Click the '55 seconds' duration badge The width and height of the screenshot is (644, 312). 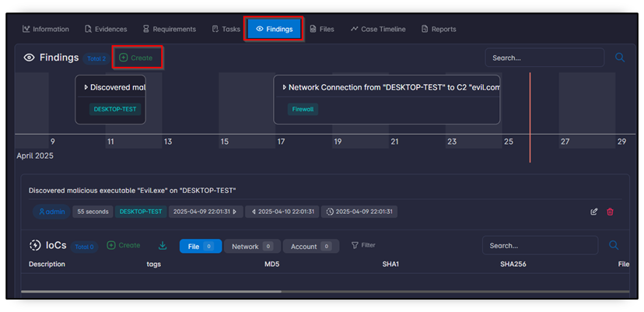93,212
